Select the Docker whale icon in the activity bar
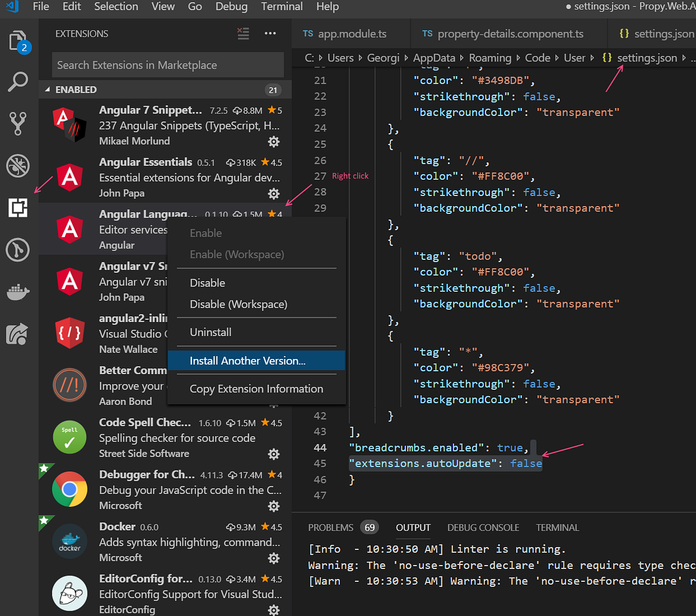 click(17, 292)
